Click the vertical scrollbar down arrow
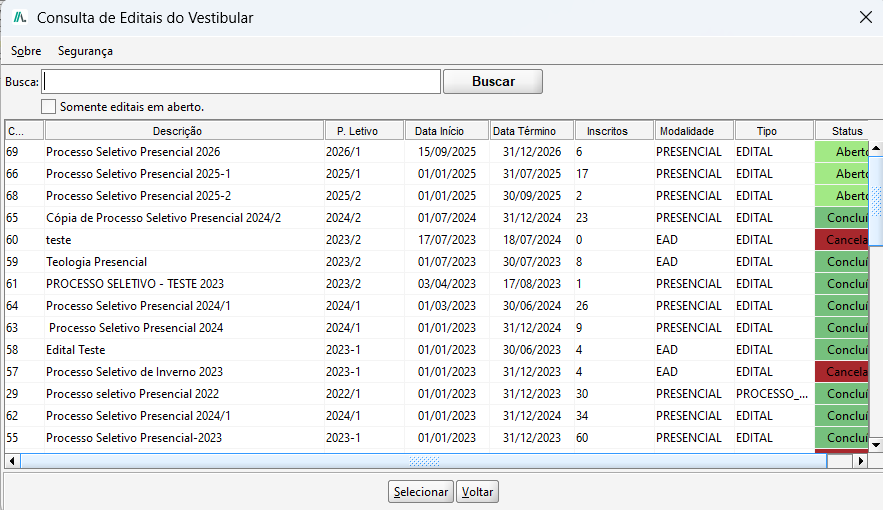 point(876,445)
